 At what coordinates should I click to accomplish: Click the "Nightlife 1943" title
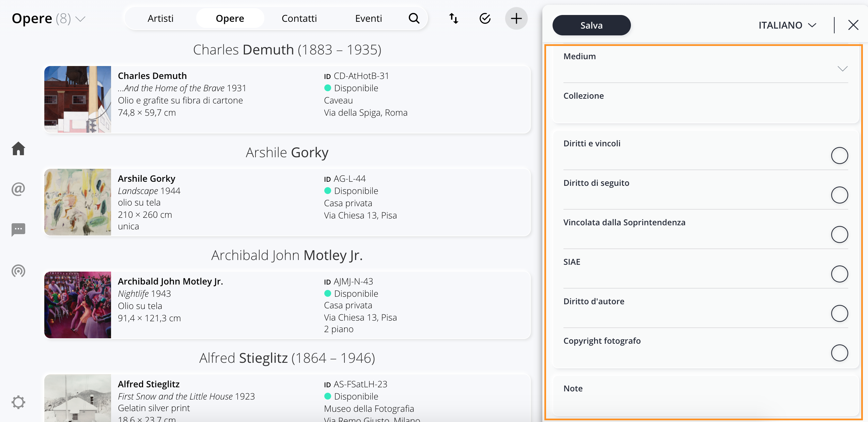[x=144, y=293]
